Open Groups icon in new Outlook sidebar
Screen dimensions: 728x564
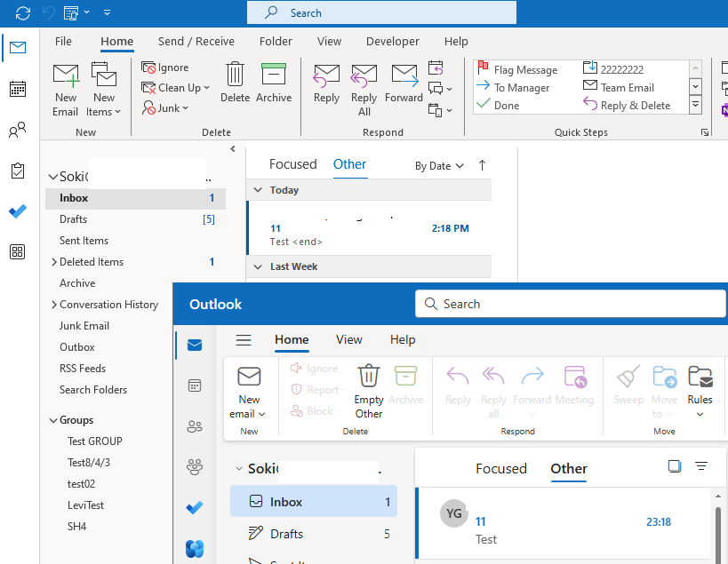point(195,466)
